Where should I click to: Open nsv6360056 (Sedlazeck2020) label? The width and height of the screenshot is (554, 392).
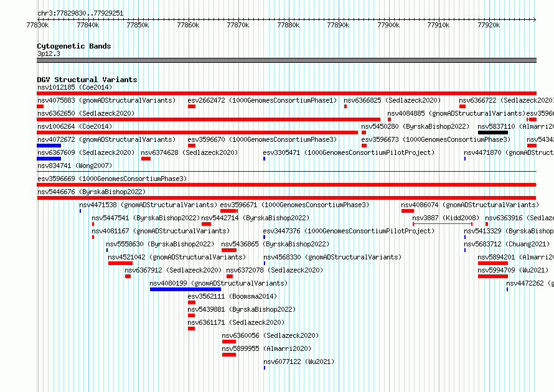(270, 335)
